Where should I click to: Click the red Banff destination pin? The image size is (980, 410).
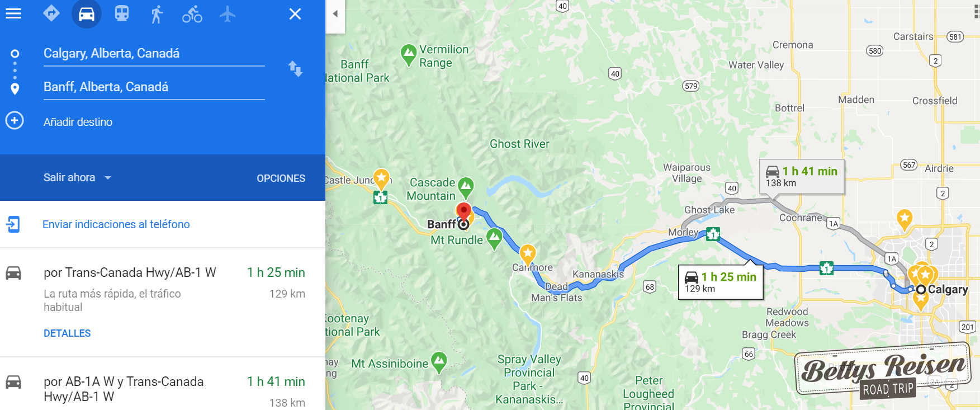click(463, 213)
